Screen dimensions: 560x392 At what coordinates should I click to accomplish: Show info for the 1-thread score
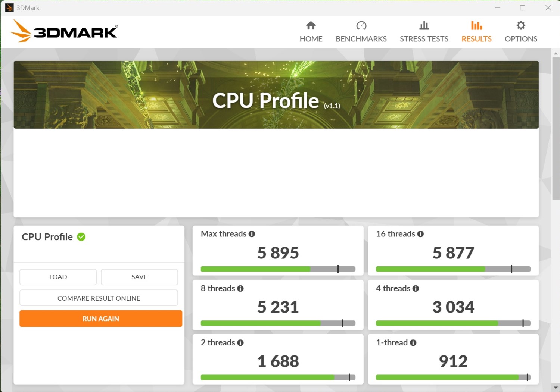tap(413, 343)
